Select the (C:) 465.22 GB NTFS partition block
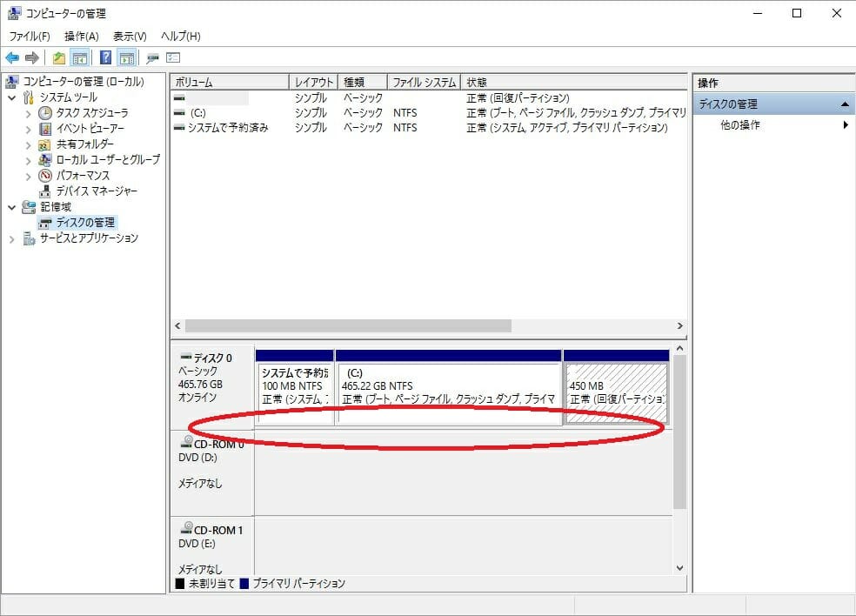Screen dimensions: 856x616 448,392
